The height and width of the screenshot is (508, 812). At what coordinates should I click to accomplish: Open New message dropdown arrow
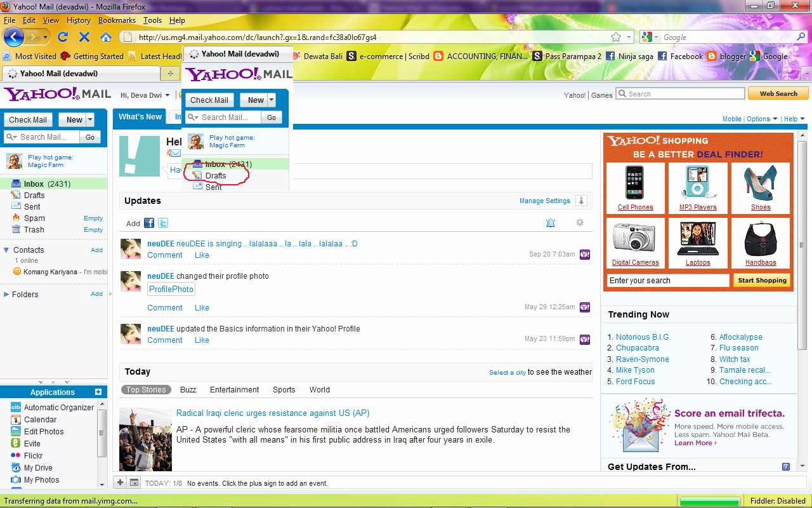click(90, 119)
